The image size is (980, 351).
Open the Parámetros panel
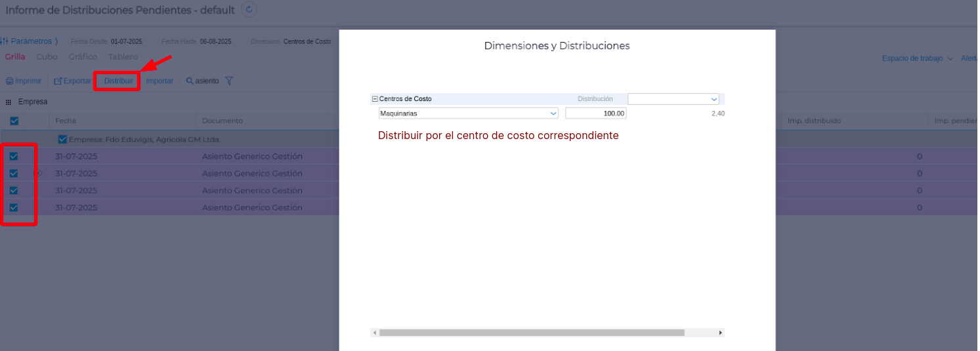pyautogui.click(x=30, y=41)
